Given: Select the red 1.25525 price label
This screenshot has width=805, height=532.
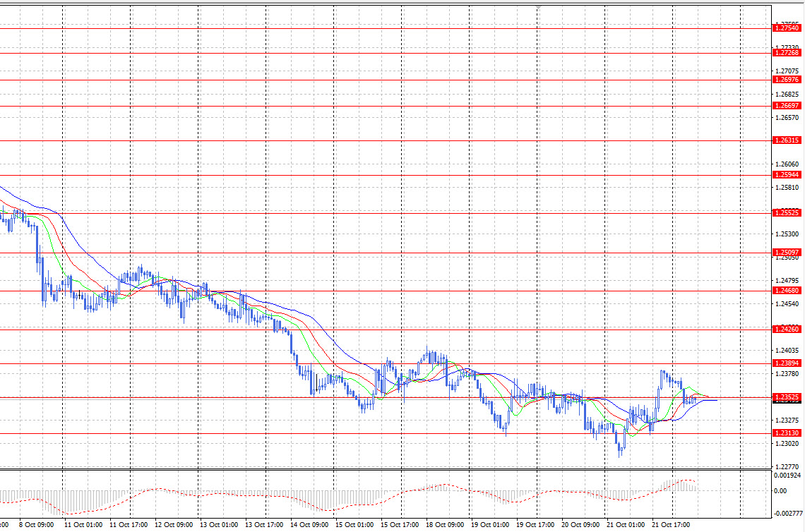Looking at the screenshot, I should click(x=787, y=213).
